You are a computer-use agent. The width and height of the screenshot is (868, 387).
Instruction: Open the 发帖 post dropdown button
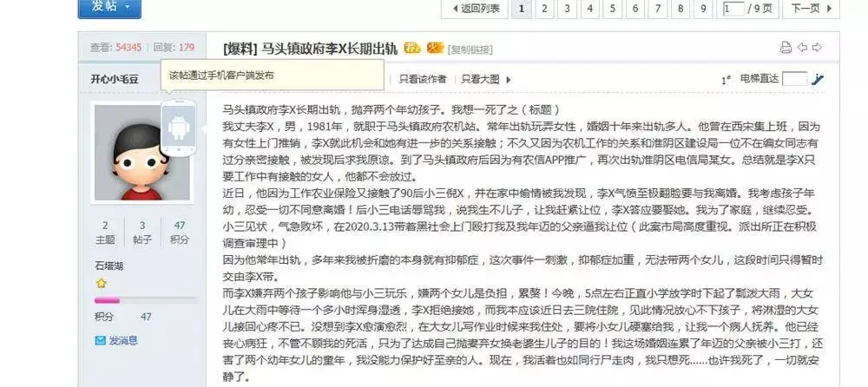pos(108,7)
